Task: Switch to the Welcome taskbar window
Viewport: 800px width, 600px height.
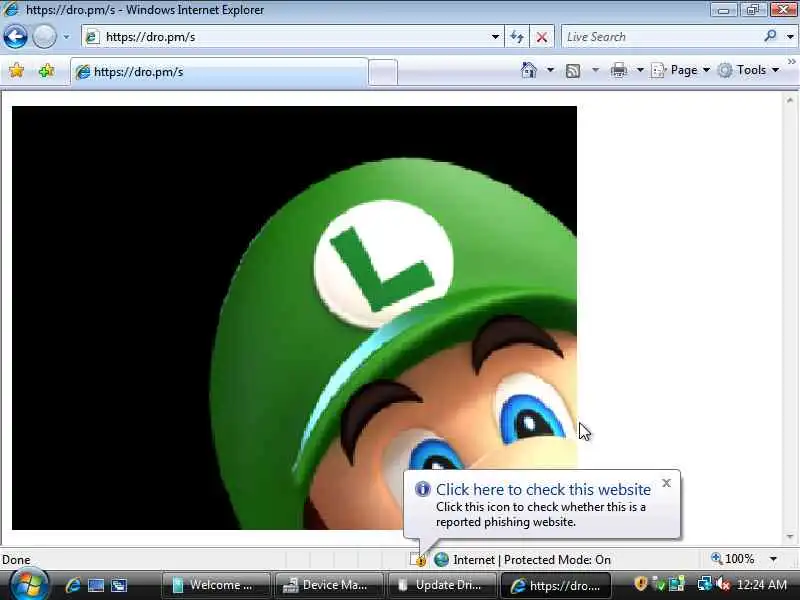Action: (216, 585)
